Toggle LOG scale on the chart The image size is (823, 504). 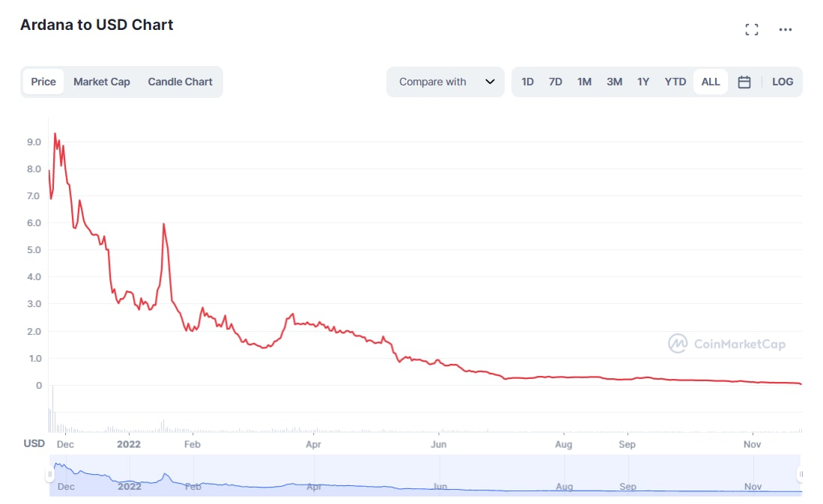pos(783,82)
